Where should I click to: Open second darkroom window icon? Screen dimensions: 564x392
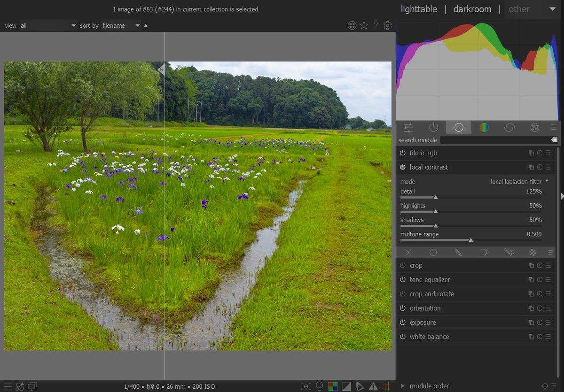(x=32, y=386)
